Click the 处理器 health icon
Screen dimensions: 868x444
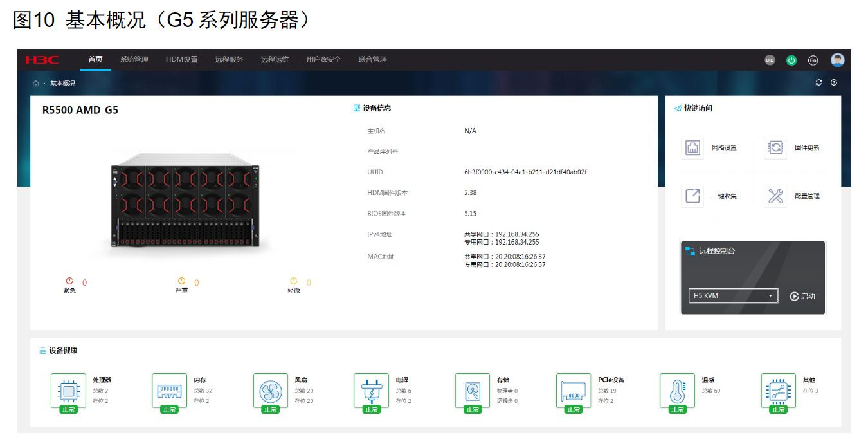point(68,390)
